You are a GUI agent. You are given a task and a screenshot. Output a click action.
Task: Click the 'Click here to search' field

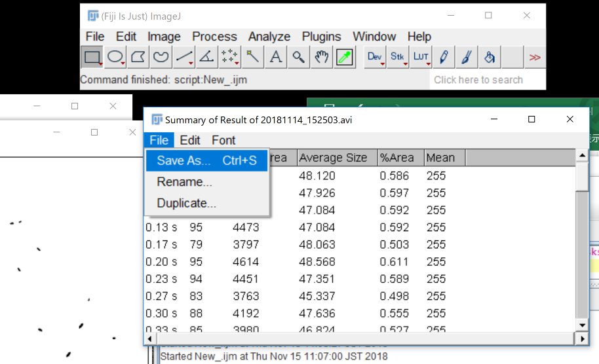click(488, 80)
